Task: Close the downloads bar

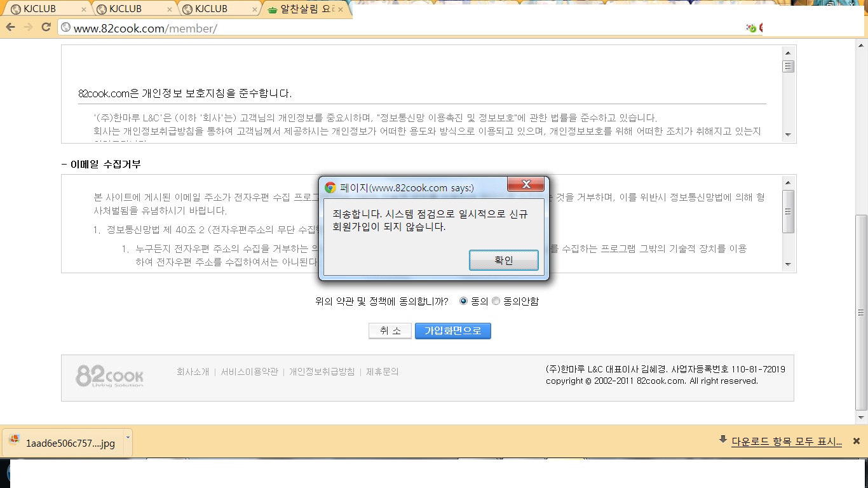Action: coord(856,441)
